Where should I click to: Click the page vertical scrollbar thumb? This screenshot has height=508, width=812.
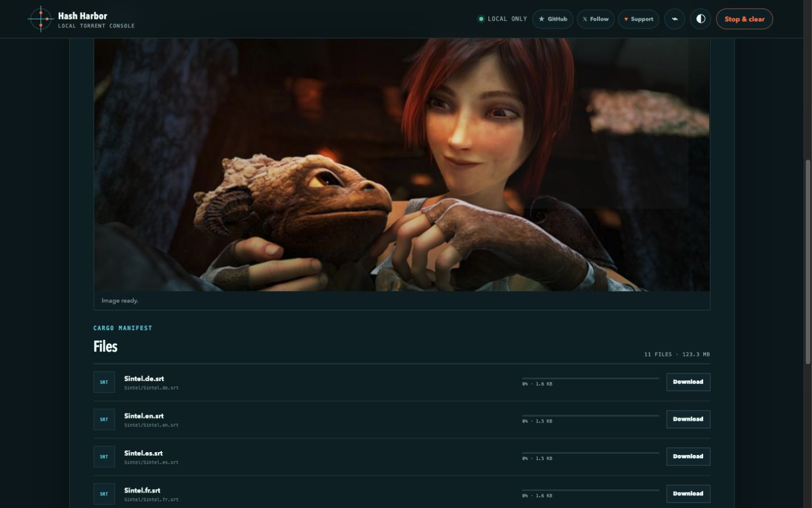pos(808,261)
